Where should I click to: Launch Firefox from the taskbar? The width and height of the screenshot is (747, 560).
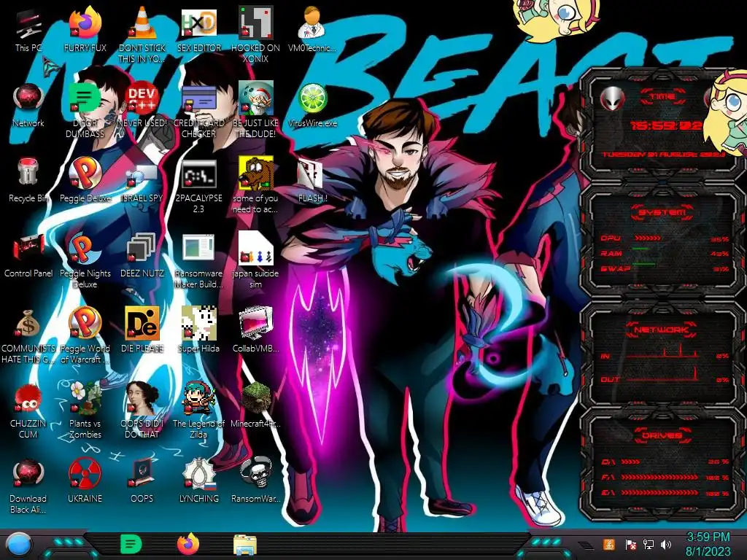(187, 544)
